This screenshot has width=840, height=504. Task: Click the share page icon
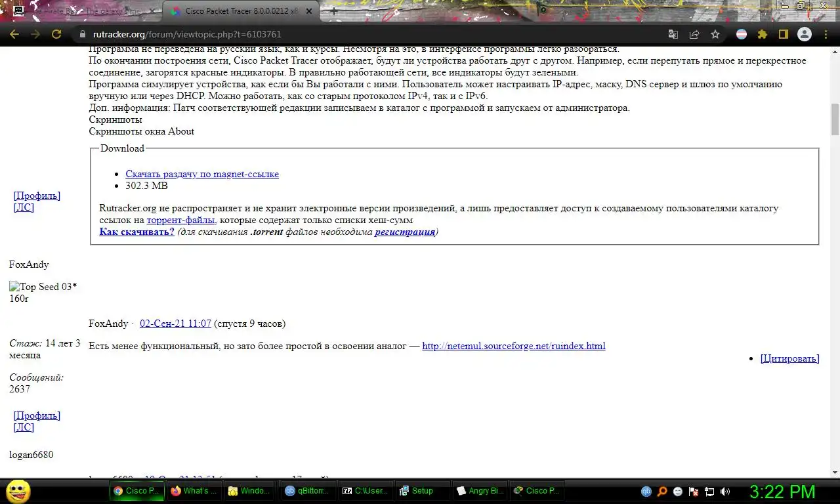[x=694, y=34]
